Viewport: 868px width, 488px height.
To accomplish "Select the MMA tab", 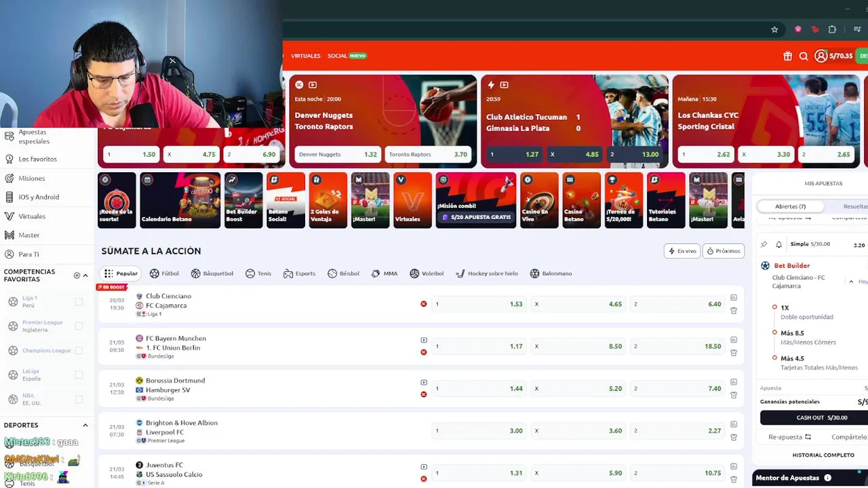I will click(x=384, y=274).
